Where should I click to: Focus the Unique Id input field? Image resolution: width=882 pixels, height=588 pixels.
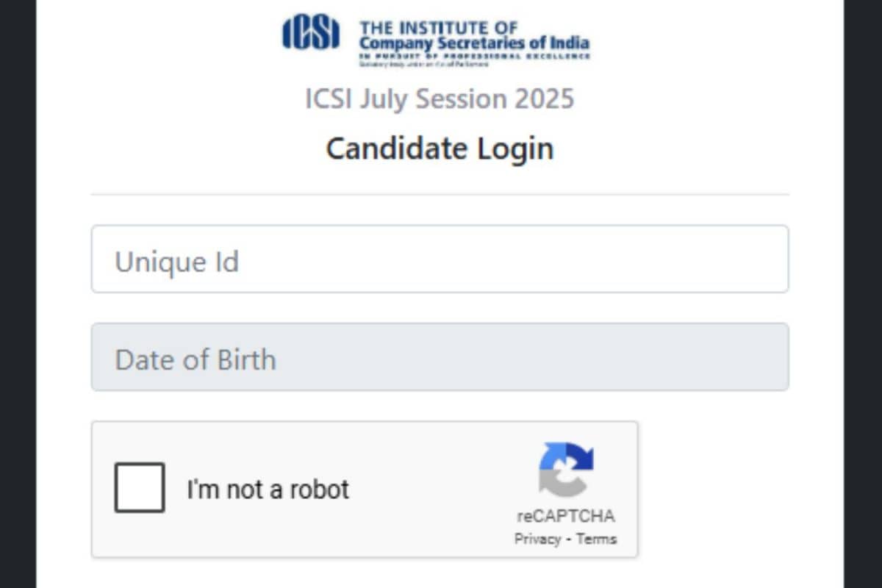pyautogui.click(x=440, y=259)
